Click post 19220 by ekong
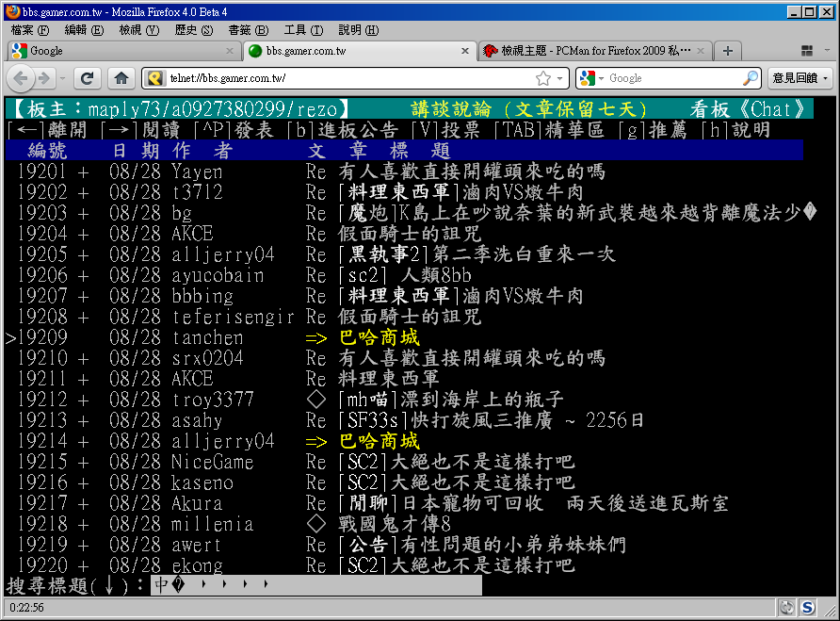This screenshot has width=840, height=621. pyautogui.click(x=296, y=565)
